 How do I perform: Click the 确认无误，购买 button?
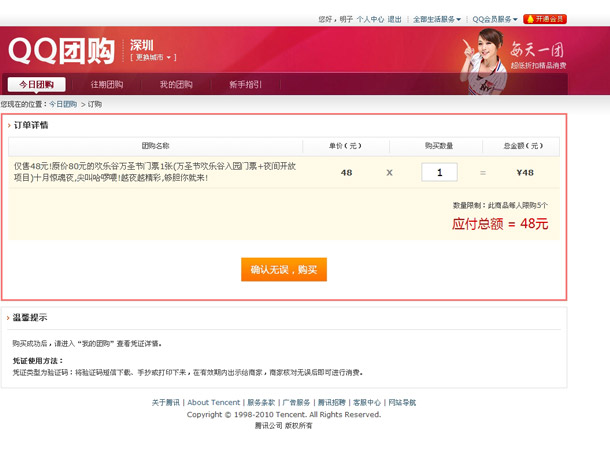(x=284, y=269)
